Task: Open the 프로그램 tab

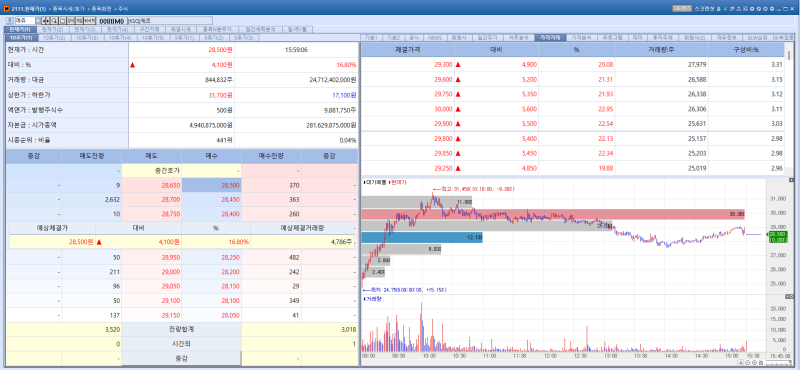Action: (612, 38)
